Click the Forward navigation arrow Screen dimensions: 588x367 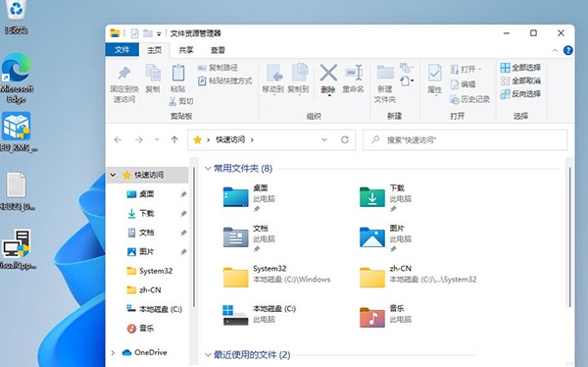[139, 139]
